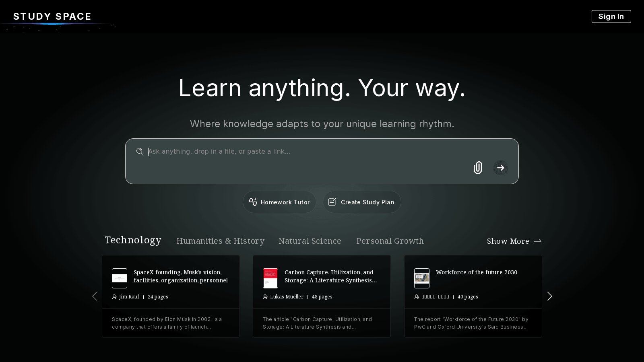The height and width of the screenshot is (362, 644).
Task: Open the SpaceX document thumbnail
Action: click(x=120, y=278)
